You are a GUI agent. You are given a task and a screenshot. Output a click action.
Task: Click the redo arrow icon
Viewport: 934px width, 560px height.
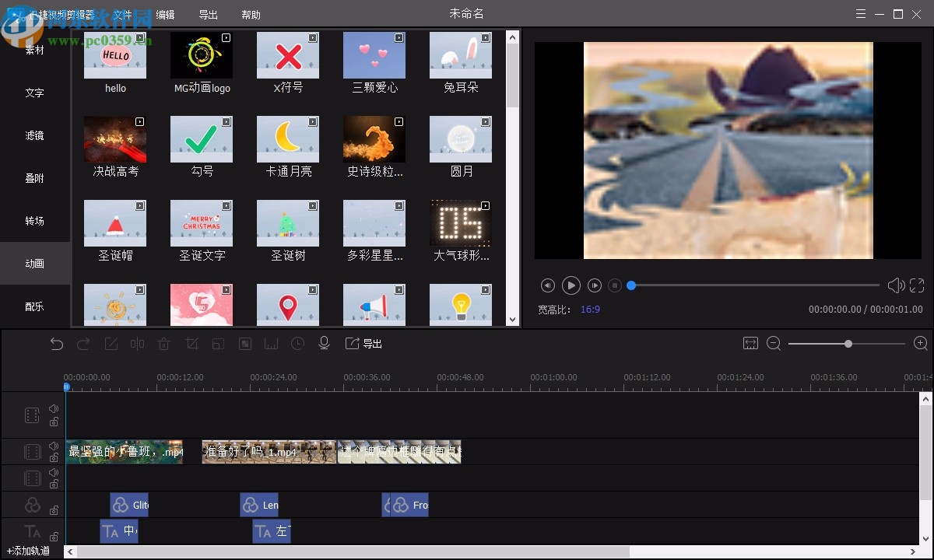click(83, 344)
